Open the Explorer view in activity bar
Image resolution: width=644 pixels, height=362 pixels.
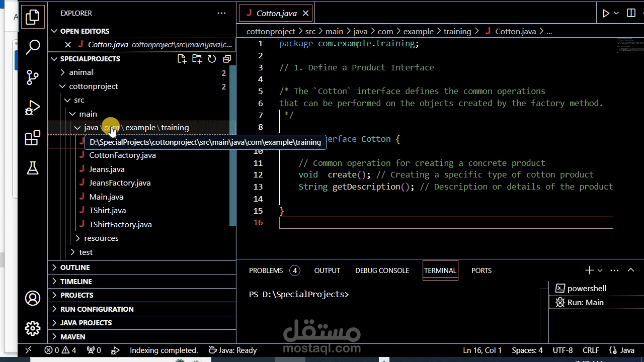[x=33, y=17]
